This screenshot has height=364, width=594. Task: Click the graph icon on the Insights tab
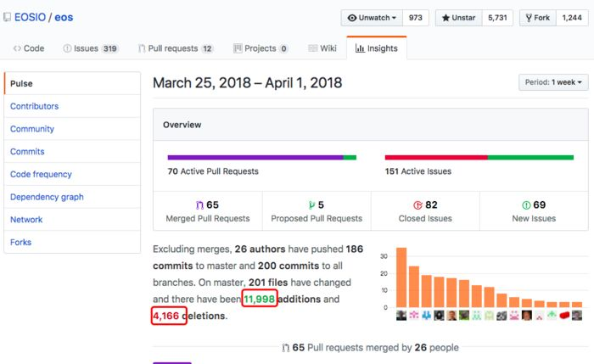360,48
